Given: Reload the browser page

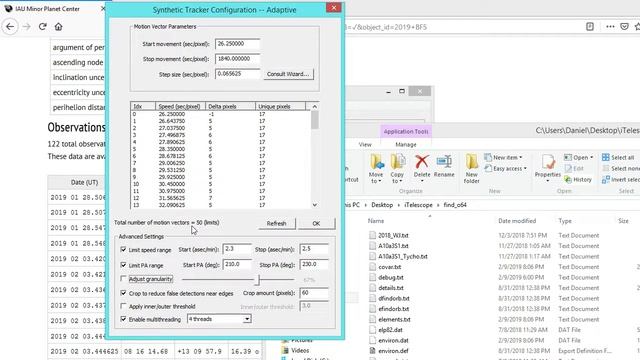Looking at the screenshot, I should [x=42, y=27].
